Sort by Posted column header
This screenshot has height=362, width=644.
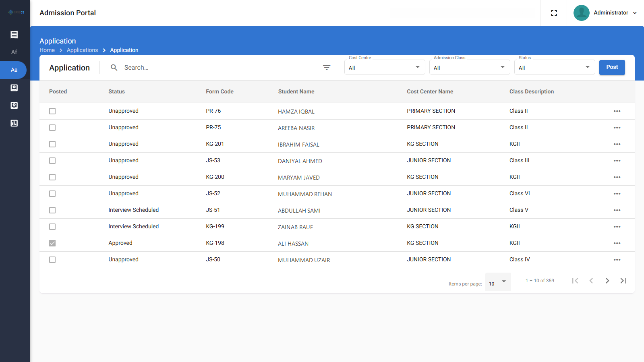[x=58, y=91]
